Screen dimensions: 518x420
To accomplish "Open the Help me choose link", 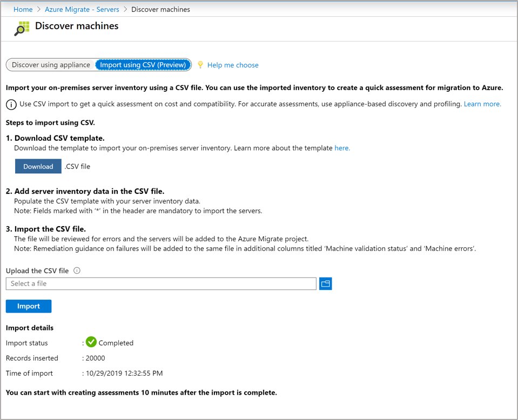I will pos(233,65).
